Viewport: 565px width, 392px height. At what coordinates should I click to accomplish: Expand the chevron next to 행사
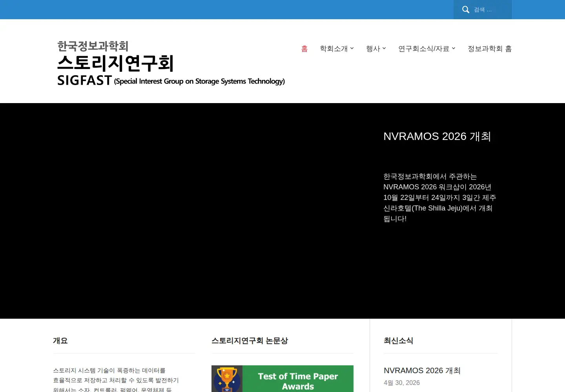(x=384, y=48)
